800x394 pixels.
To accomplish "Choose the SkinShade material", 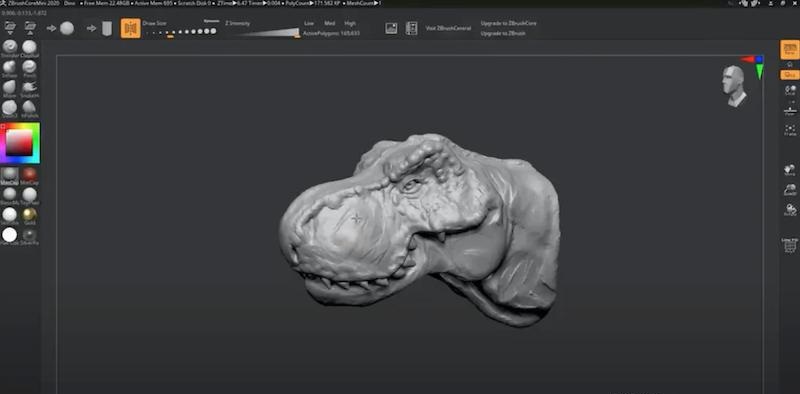I will pyautogui.click(x=10, y=215).
